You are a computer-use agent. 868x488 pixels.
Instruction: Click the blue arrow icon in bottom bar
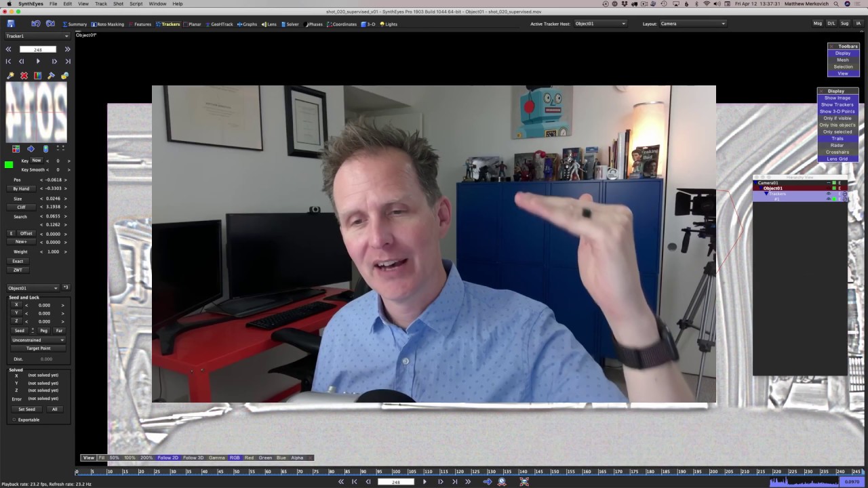coord(487,482)
